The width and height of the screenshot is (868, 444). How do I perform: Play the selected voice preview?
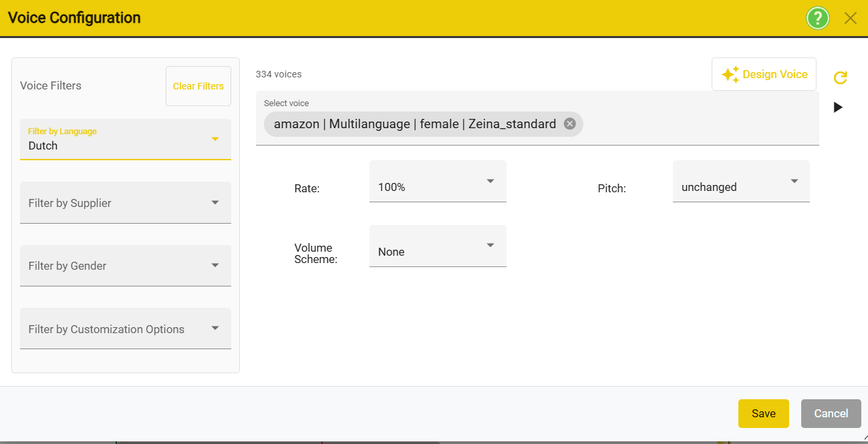pos(839,107)
